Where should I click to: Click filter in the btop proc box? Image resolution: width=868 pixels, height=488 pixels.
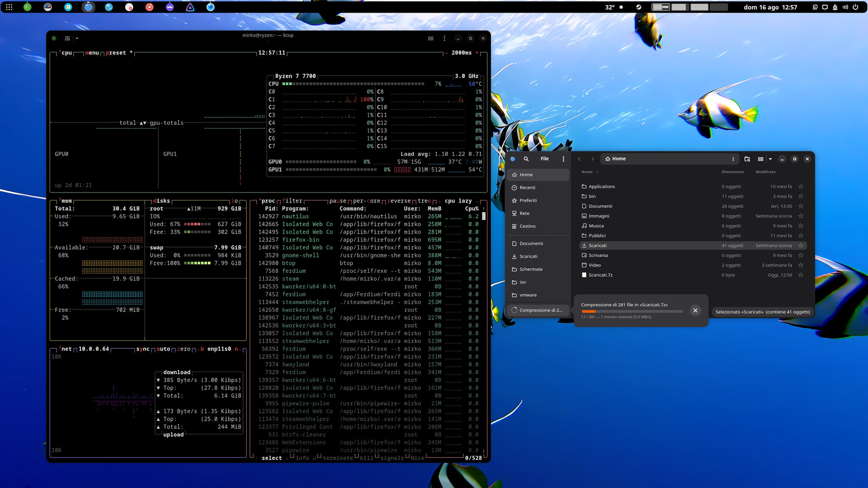point(292,201)
